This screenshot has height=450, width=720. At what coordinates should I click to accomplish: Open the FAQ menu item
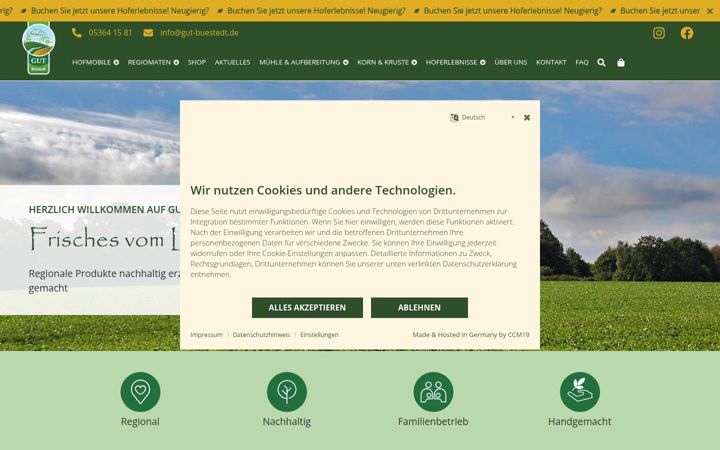coord(582,62)
